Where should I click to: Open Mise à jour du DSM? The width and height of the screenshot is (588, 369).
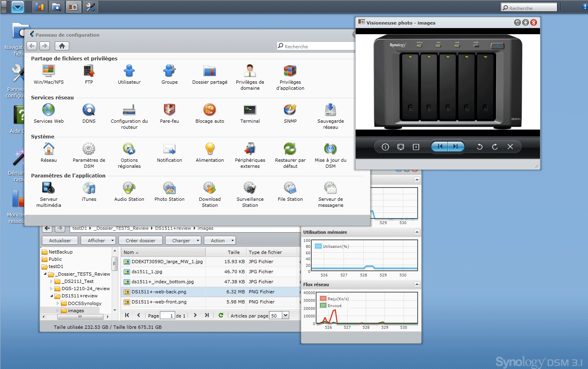[x=330, y=149]
